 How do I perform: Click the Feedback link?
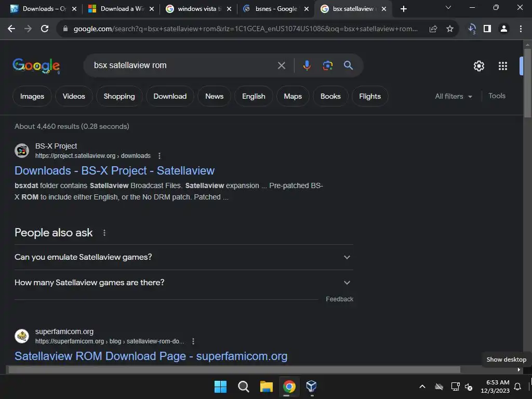pos(339,299)
